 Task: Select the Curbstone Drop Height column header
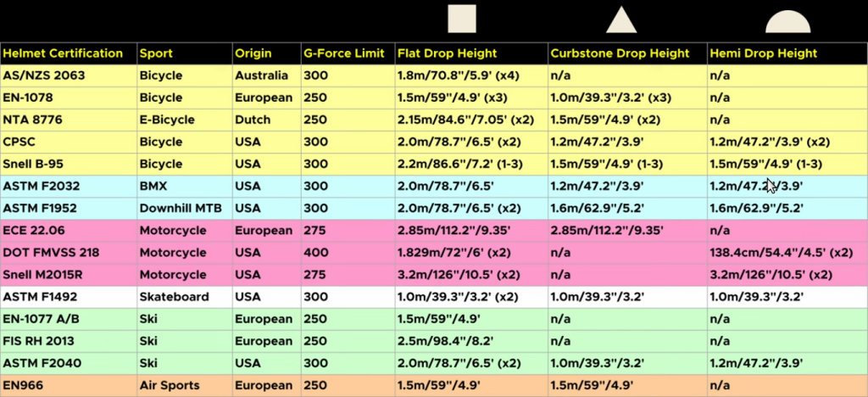tap(627, 53)
